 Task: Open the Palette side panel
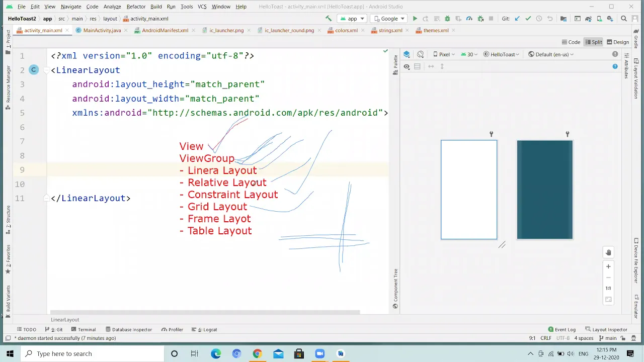(x=395, y=65)
